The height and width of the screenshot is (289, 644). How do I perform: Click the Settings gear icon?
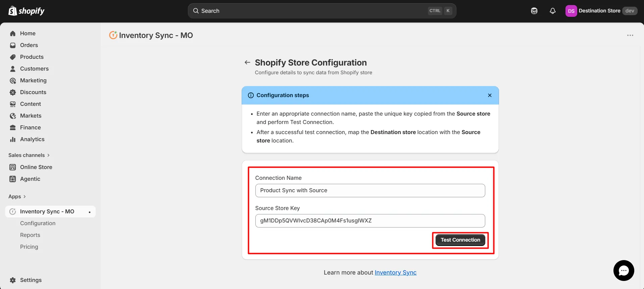[13, 280]
